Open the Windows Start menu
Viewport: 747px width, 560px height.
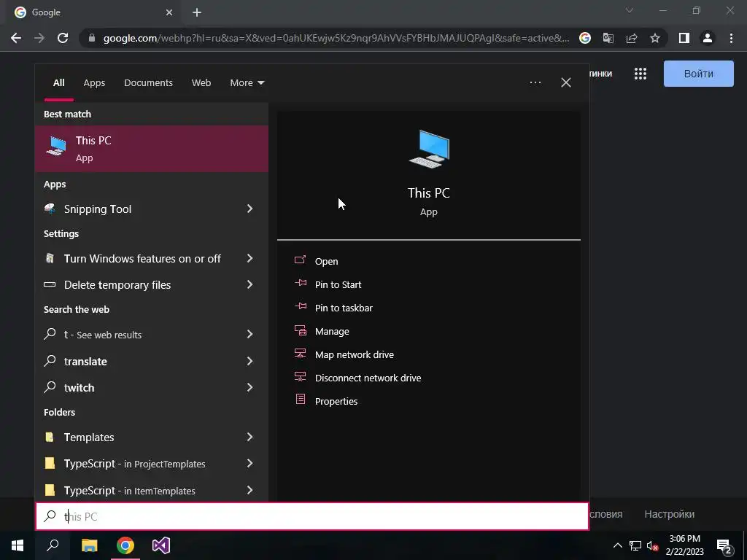click(x=18, y=545)
